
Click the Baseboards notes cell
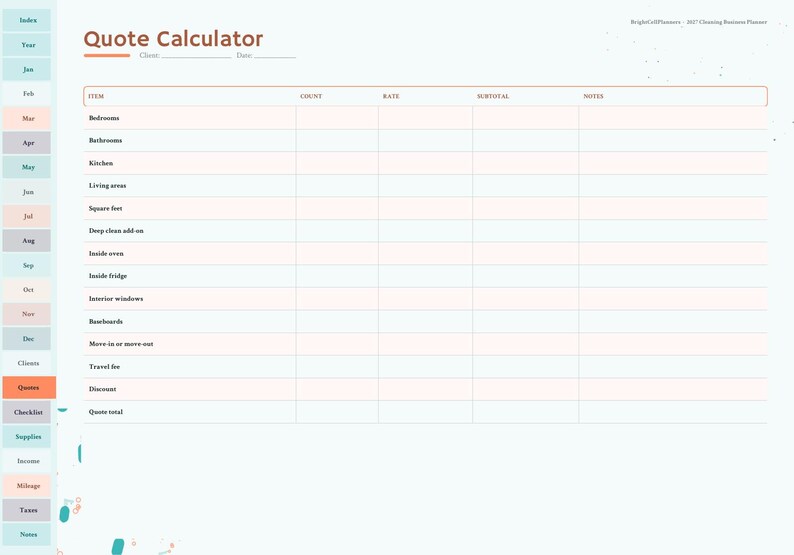(x=673, y=321)
